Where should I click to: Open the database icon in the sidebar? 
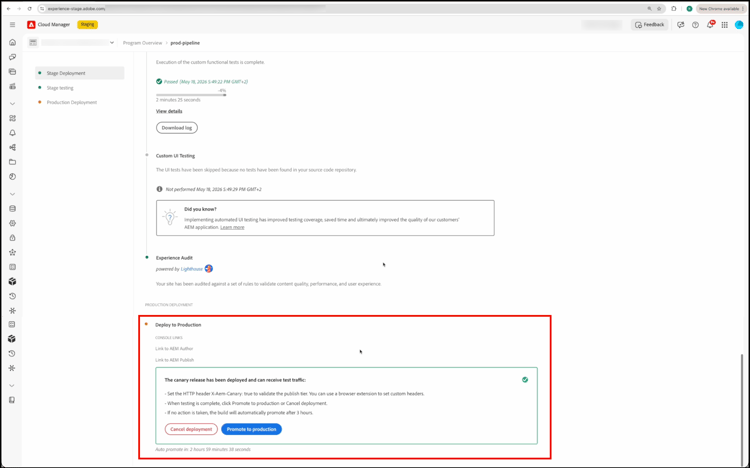click(12, 209)
